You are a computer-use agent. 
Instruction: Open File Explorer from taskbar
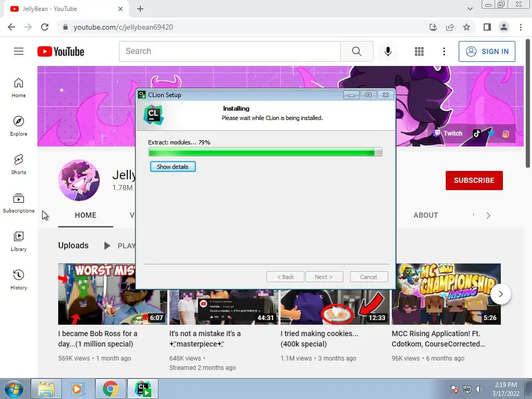(x=46, y=389)
